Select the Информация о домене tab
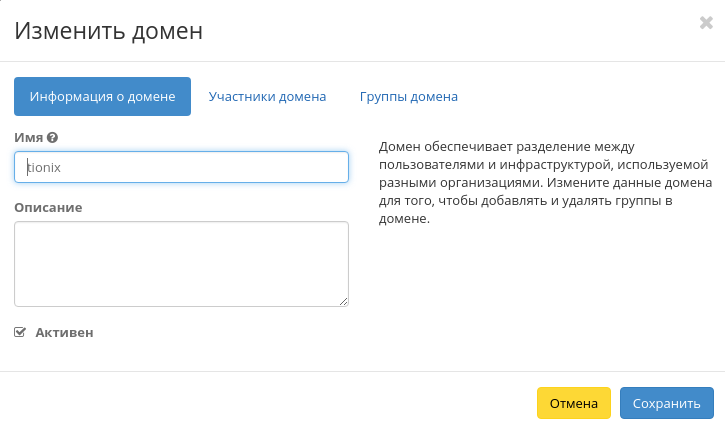 [x=102, y=97]
